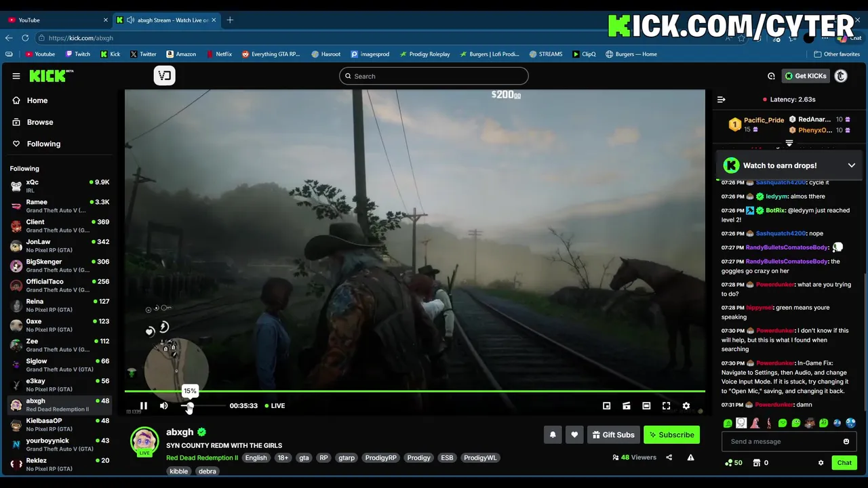
Task: Open KielbasaOP channel in Following list
Action: coord(60,424)
